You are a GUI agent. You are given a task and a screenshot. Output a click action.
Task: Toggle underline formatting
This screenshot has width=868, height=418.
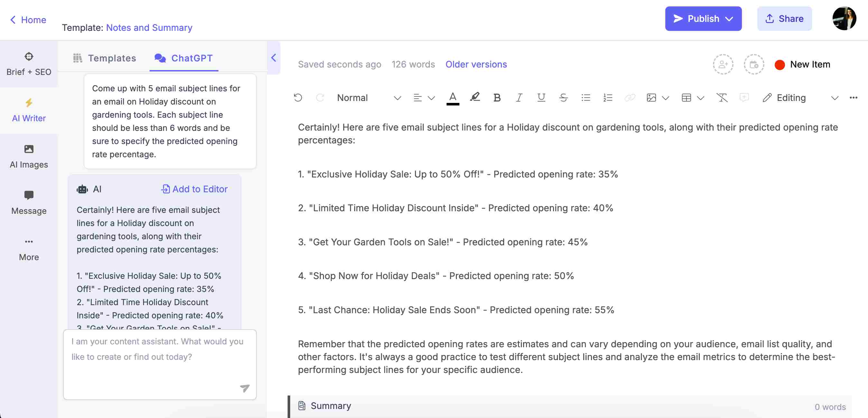541,98
